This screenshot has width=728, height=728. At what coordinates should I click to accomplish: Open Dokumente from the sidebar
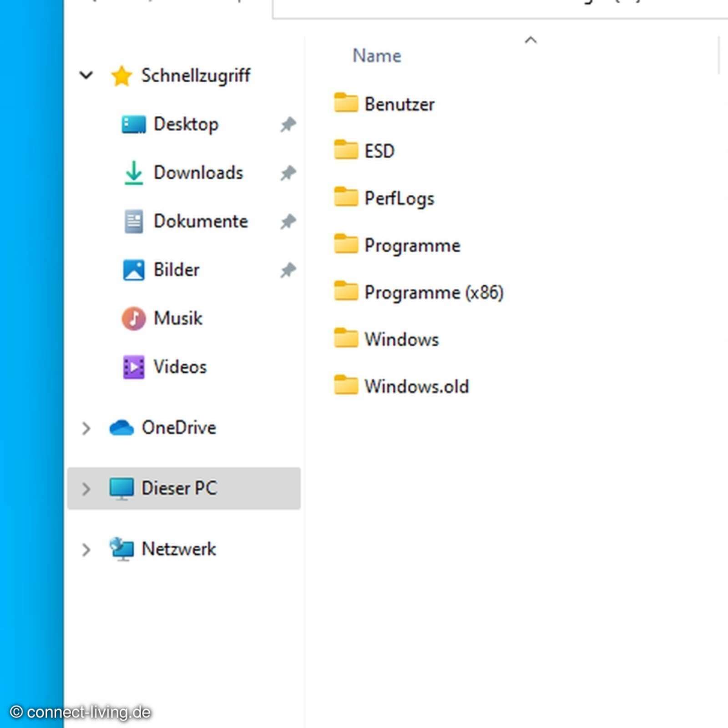point(201,221)
